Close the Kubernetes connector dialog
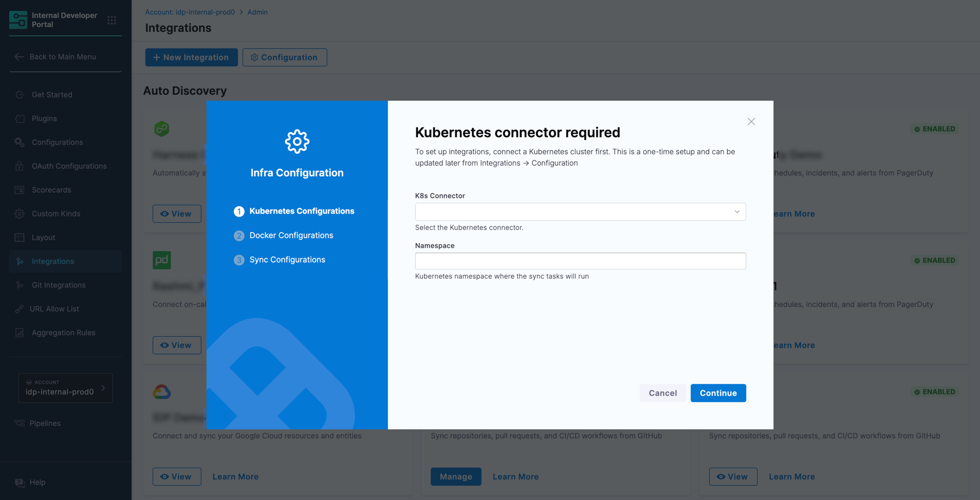980x500 pixels. (751, 122)
